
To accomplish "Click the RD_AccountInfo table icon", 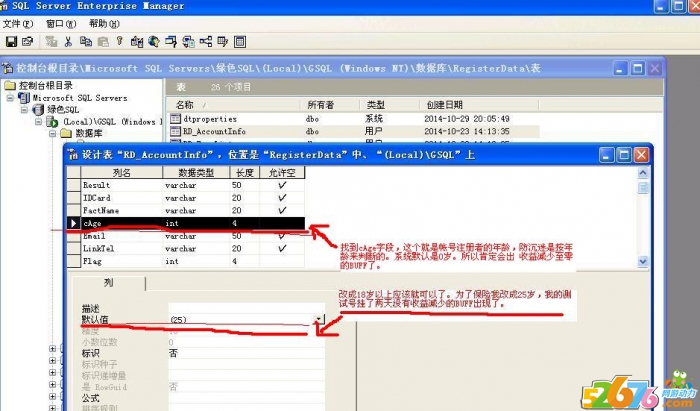I will click(175, 131).
